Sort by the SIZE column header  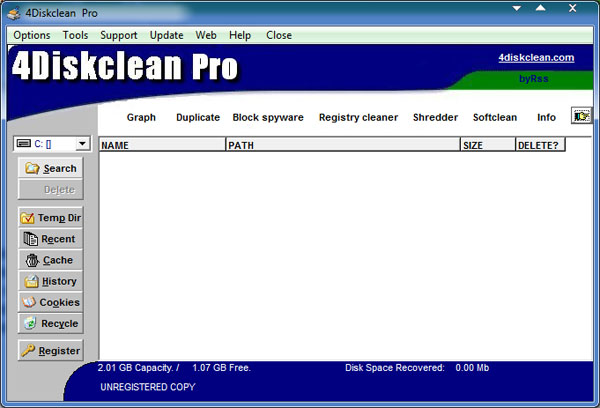[x=488, y=145]
